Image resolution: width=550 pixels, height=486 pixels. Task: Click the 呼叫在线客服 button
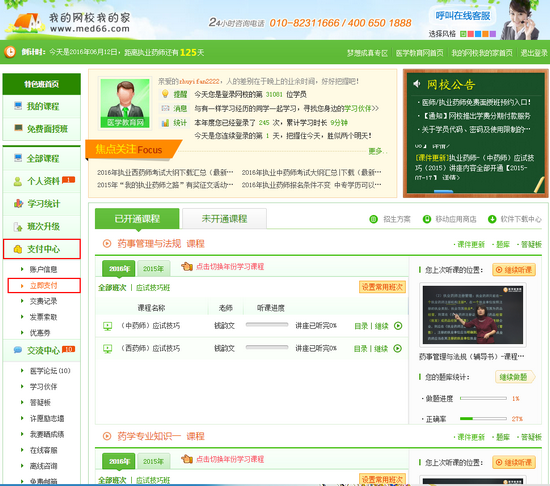(463, 16)
